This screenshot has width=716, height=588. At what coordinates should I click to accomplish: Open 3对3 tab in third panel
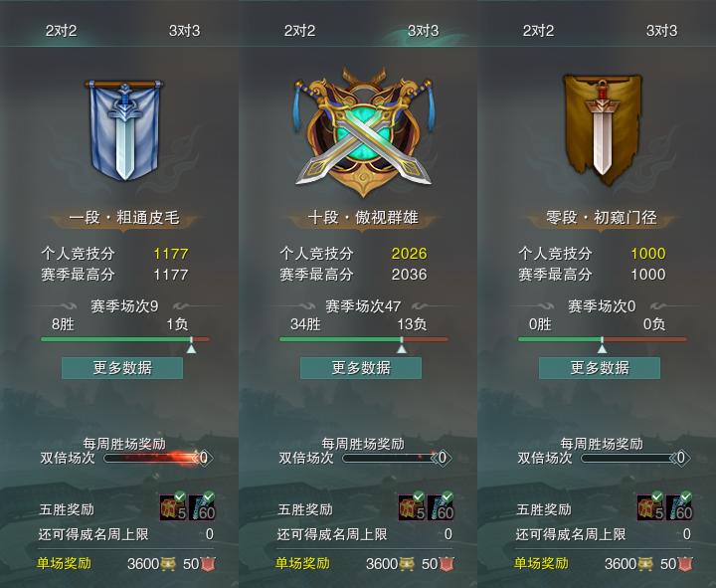pyautogui.click(x=661, y=31)
